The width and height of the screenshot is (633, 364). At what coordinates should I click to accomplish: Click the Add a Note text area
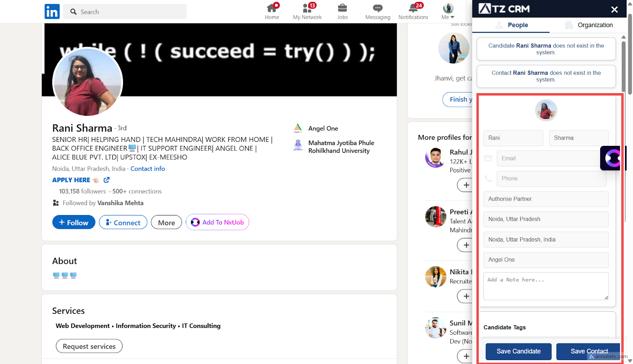point(546,286)
